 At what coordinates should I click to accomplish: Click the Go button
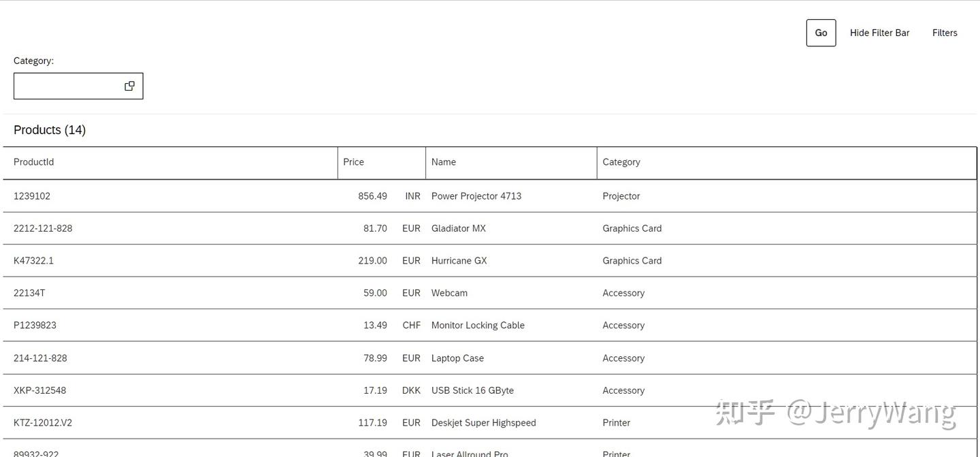(821, 33)
